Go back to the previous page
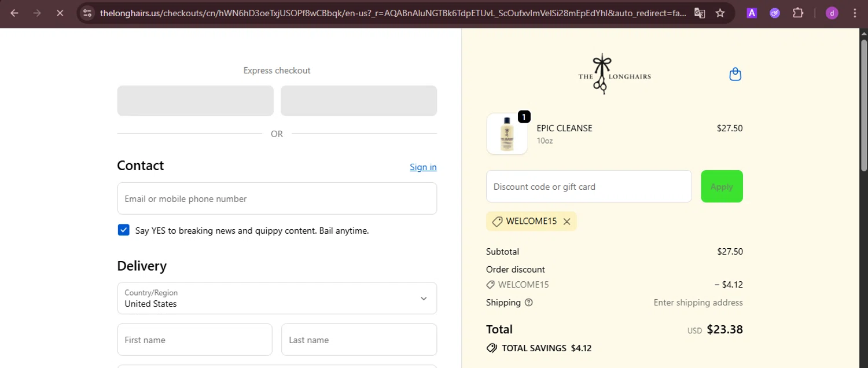The width and height of the screenshot is (868, 368). pyautogui.click(x=14, y=13)
